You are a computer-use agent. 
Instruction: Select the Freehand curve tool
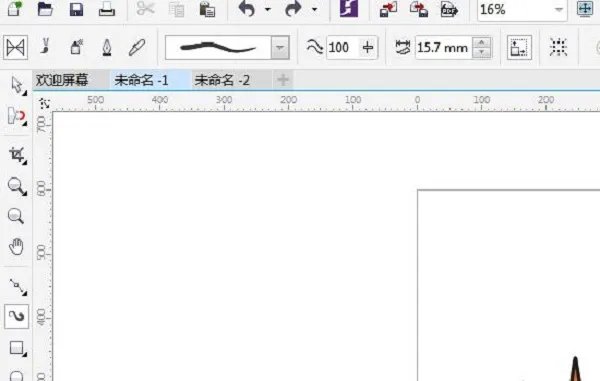[x=17, y=287]
